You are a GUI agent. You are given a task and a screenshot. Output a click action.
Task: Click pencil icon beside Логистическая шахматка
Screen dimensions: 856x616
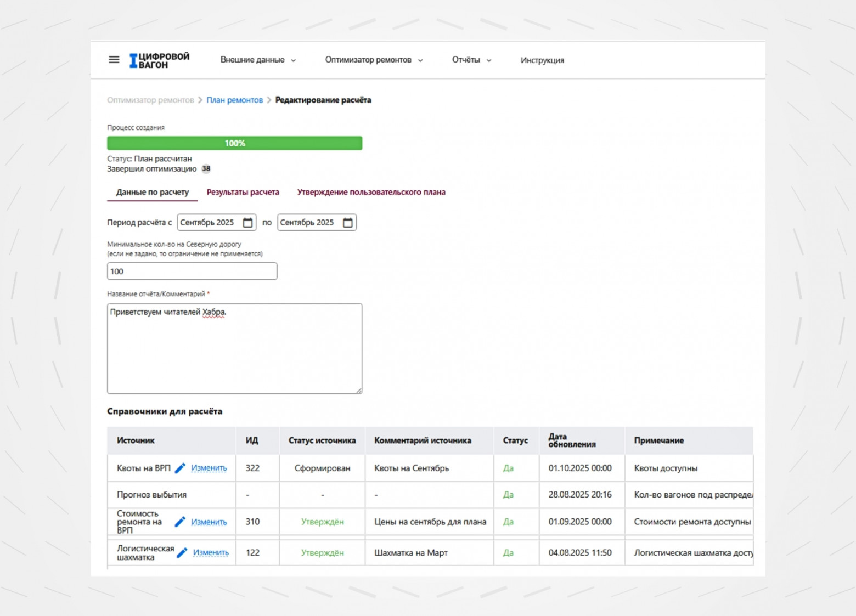point(182,553)
